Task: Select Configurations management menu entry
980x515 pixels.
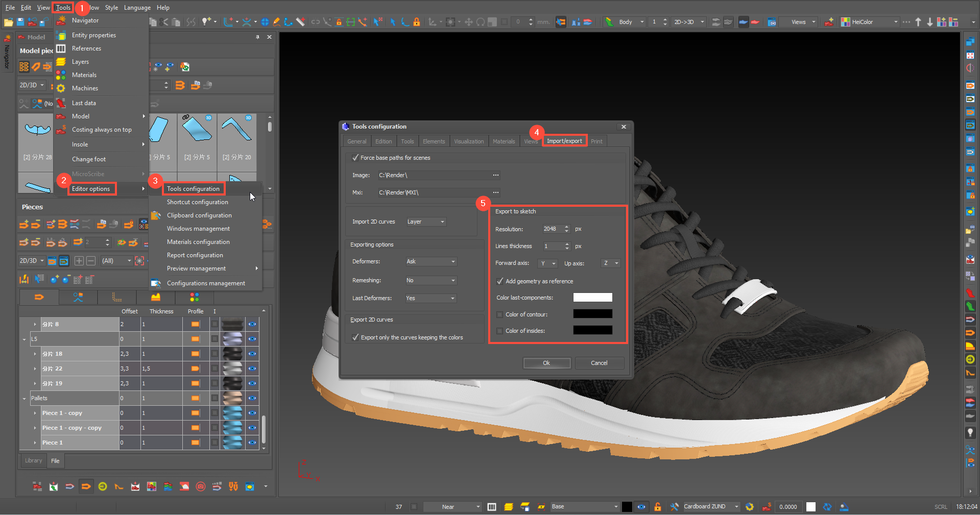Action: 206,283
